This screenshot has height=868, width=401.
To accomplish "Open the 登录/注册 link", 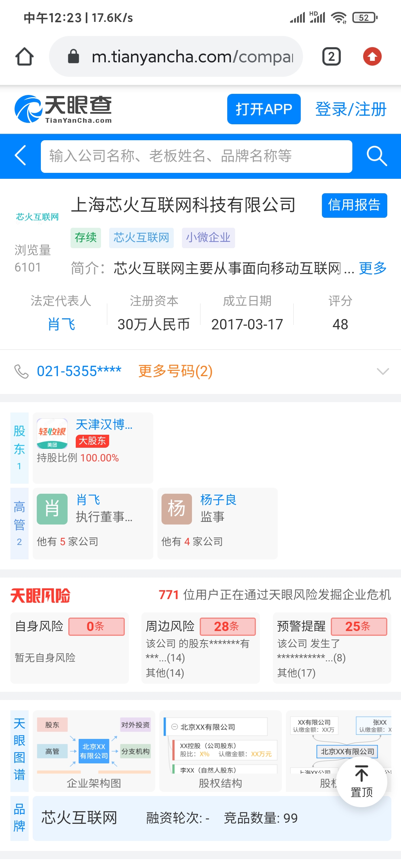I will point(351,109).
